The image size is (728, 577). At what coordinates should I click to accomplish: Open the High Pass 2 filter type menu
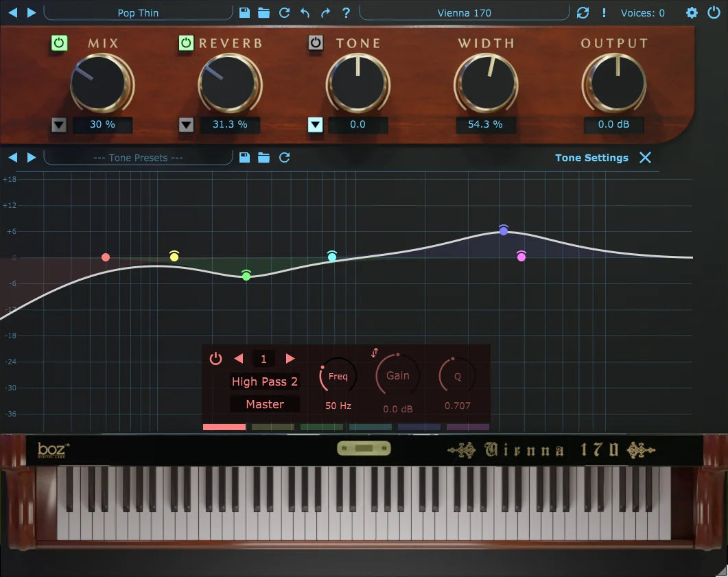point(264,381)
